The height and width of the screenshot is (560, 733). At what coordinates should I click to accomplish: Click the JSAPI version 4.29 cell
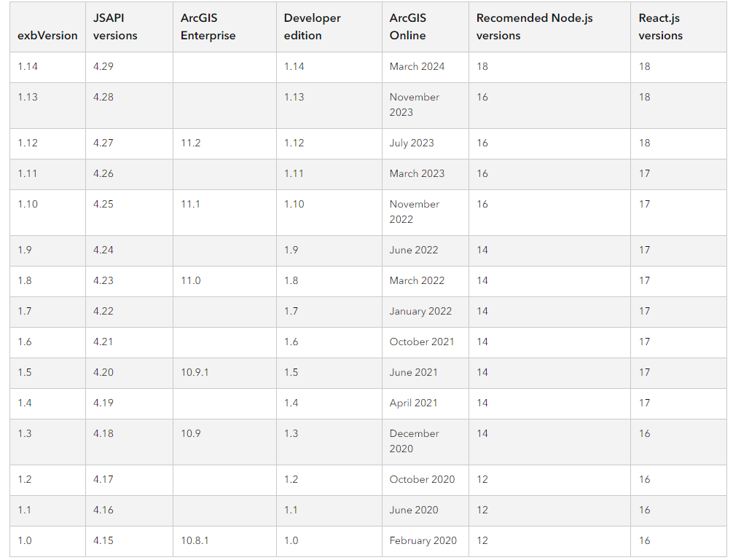103,66
